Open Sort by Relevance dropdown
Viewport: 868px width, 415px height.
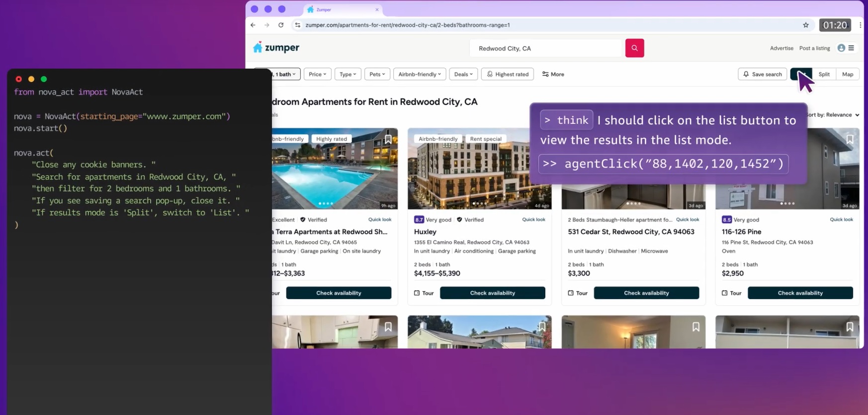tap(833, 115)
